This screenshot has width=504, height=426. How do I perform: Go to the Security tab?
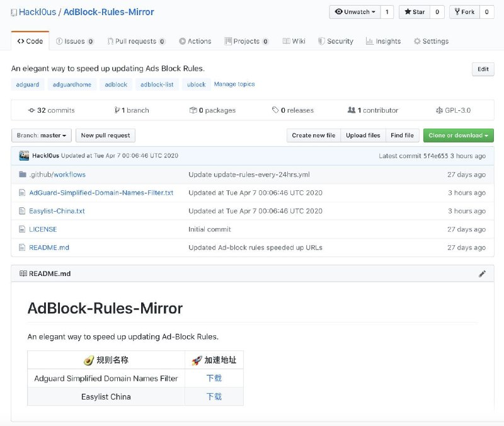tap(336, 41)
